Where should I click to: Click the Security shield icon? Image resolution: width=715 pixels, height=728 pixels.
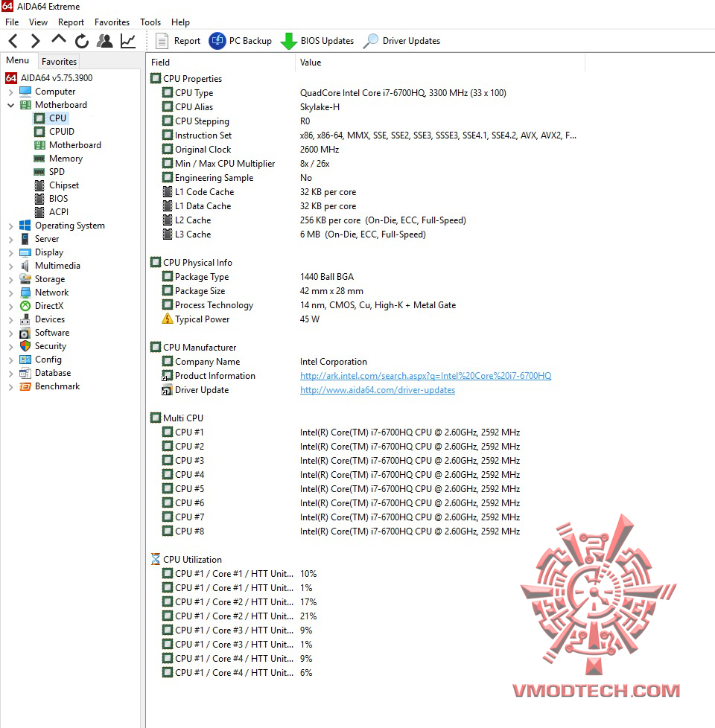[x=25, y=346]
